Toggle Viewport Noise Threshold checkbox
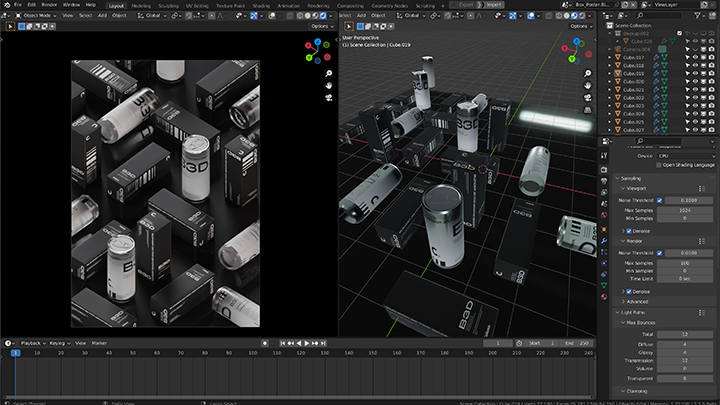Viewport: 720px width, 405px height. tap(660, 200)
